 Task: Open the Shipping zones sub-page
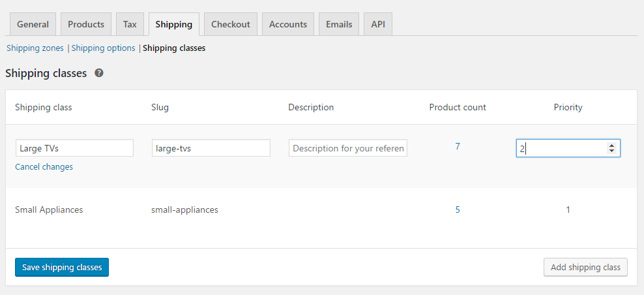click(35, 48)
